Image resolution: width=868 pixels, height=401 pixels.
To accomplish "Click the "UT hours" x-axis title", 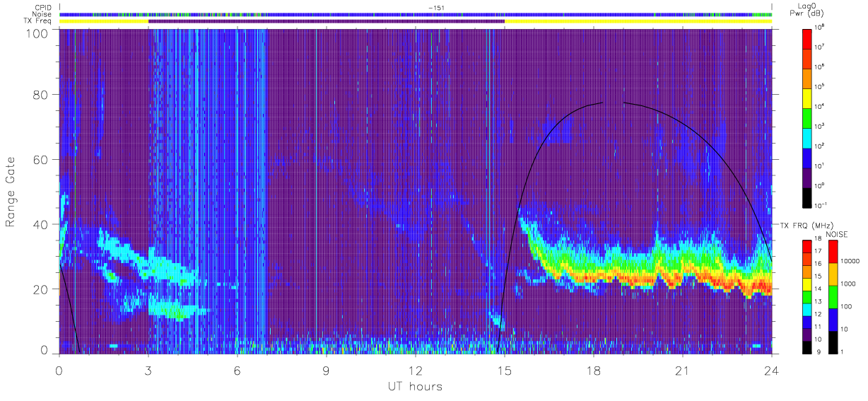I will (415, 386).
